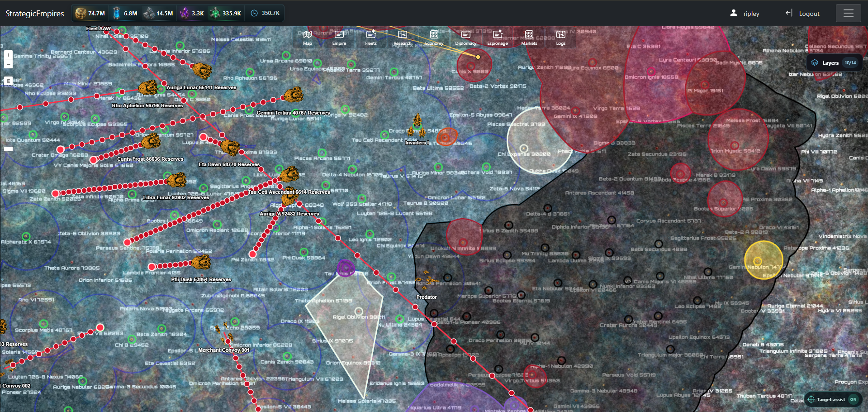Screen dimensions: 868x412
Task: Click the Fleet AAW label
Action: (x=99, y=29)
